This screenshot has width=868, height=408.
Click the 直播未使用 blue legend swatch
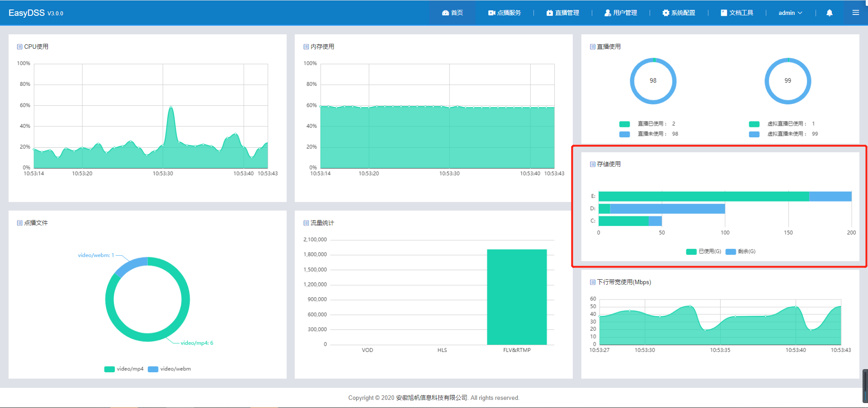pos(624,134)
